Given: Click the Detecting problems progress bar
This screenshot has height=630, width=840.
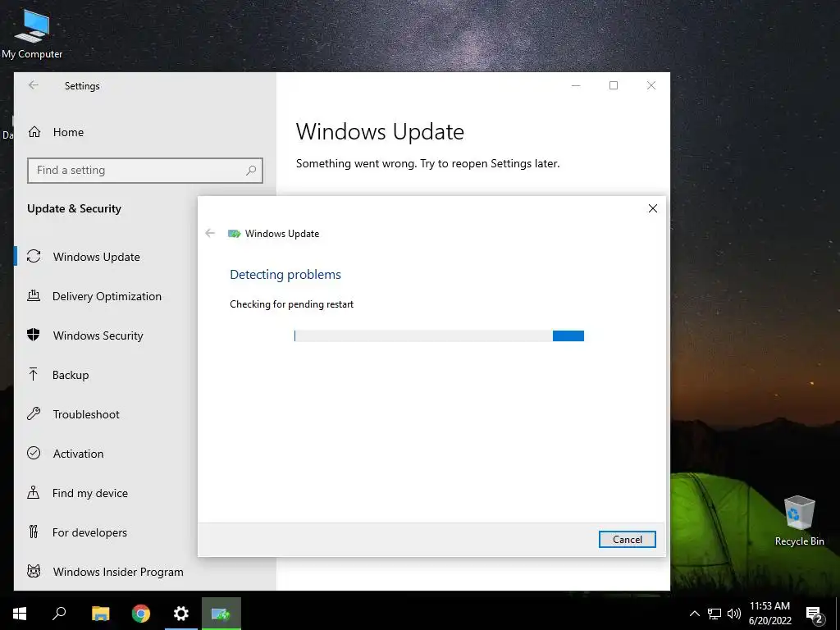Looking at the screenshot, I should [439, 336].
